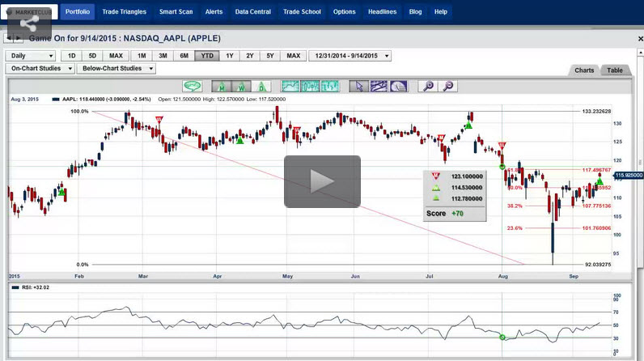Screen dimensions: 644x361
Task: Open the Help menu
Action: tap(441, 11)
